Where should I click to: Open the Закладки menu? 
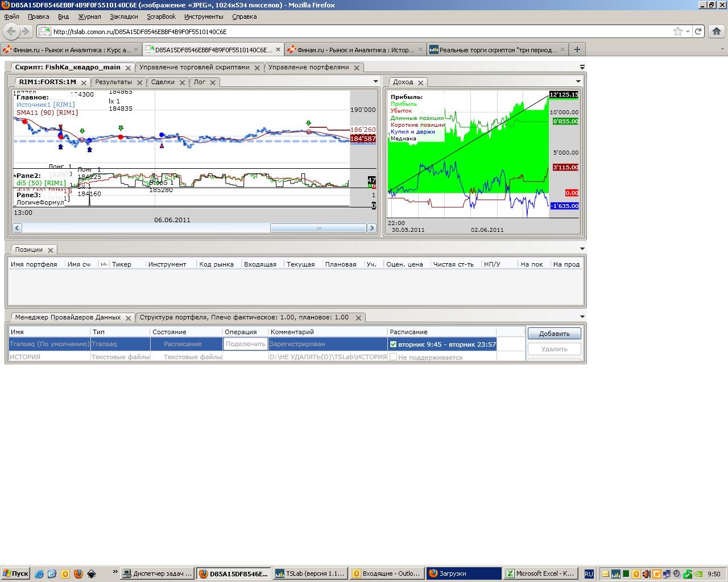click(x=123, y=16)
